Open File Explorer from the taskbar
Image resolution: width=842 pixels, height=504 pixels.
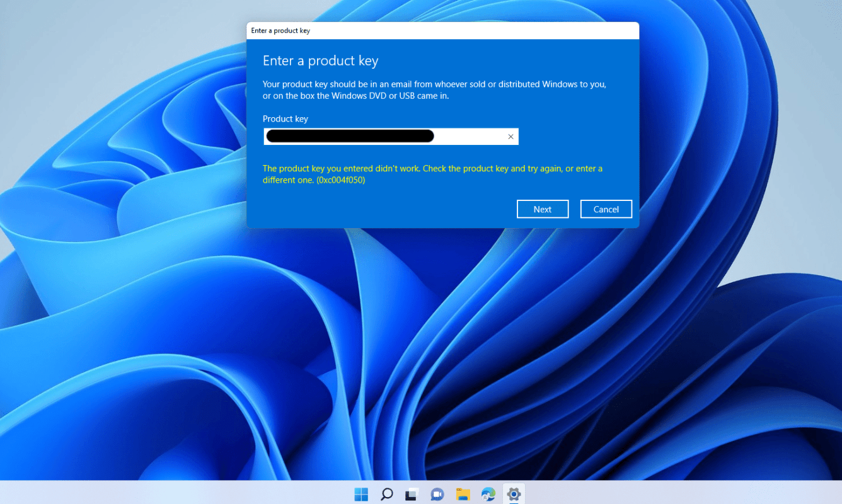(463, 495)
